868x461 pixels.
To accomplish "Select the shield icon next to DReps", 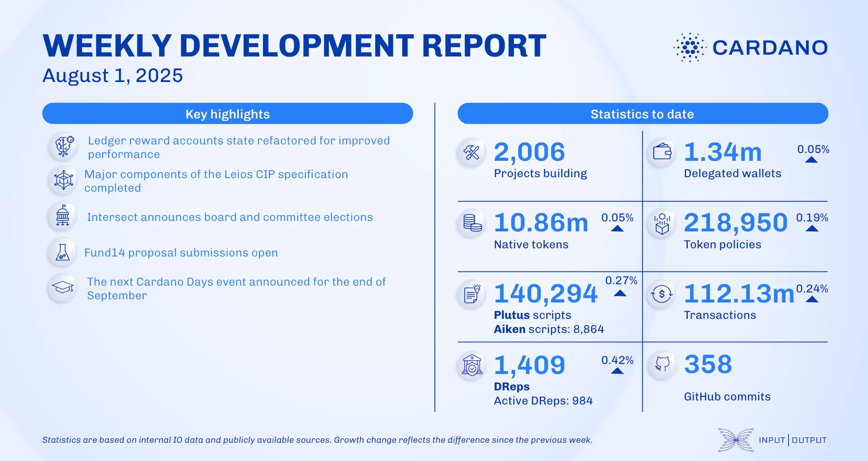I will click(471, 365).
